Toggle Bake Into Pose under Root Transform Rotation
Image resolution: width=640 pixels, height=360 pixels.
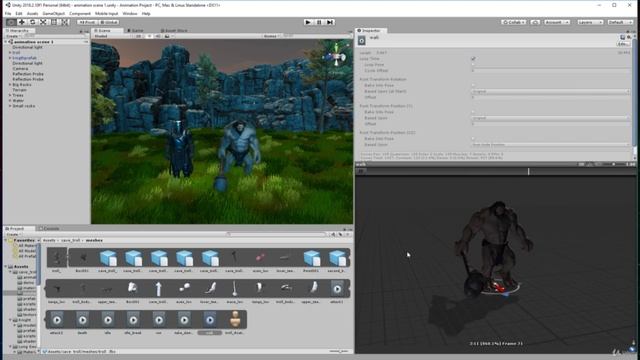473,85
